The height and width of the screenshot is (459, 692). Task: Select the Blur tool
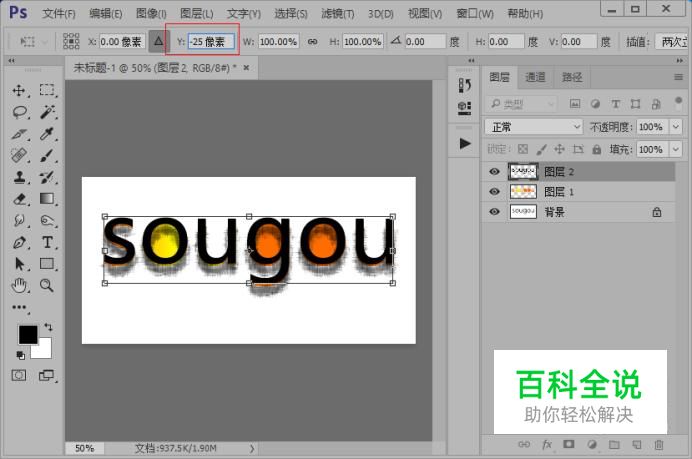19,220
